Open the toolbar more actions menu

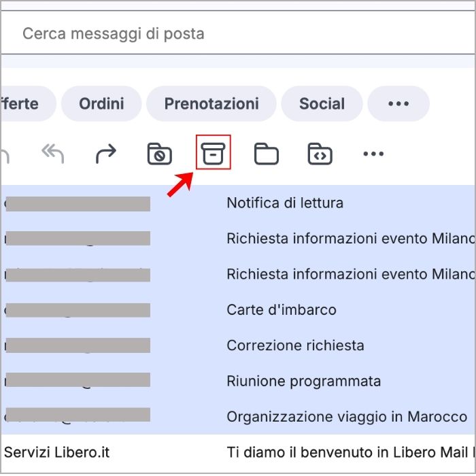pos(373,154)
